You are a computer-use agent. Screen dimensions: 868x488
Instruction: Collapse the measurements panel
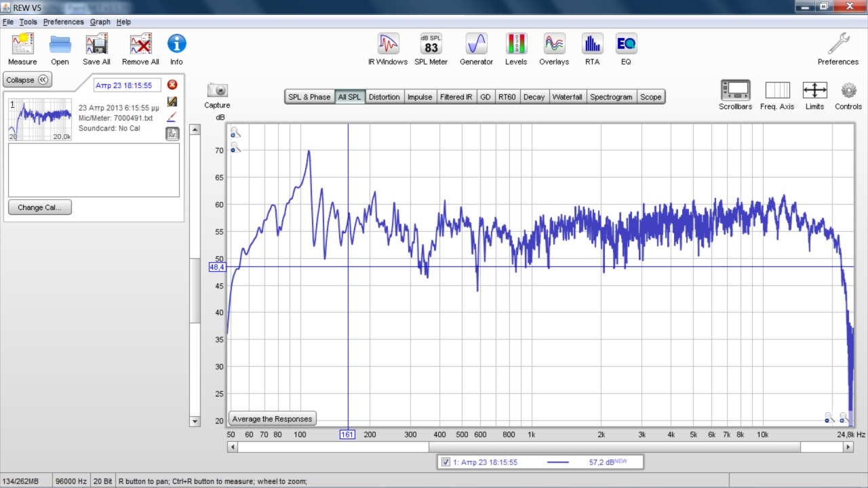(27, 80)
